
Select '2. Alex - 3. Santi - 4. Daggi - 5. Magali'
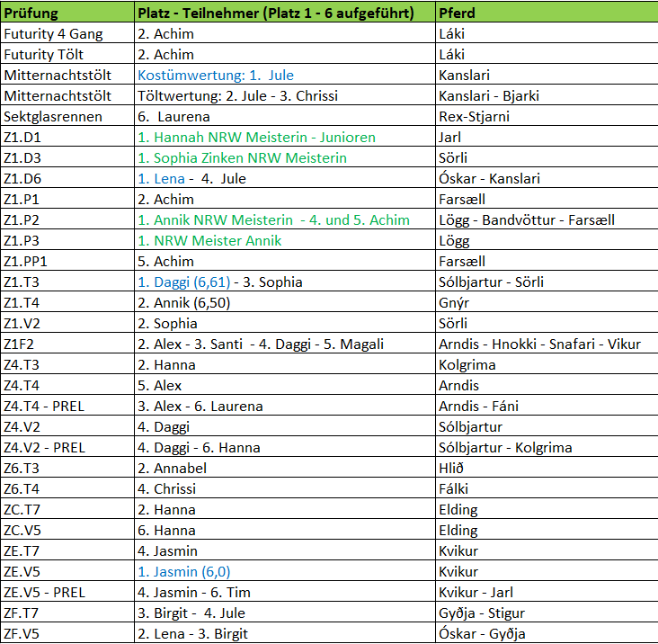coord(285,343)
